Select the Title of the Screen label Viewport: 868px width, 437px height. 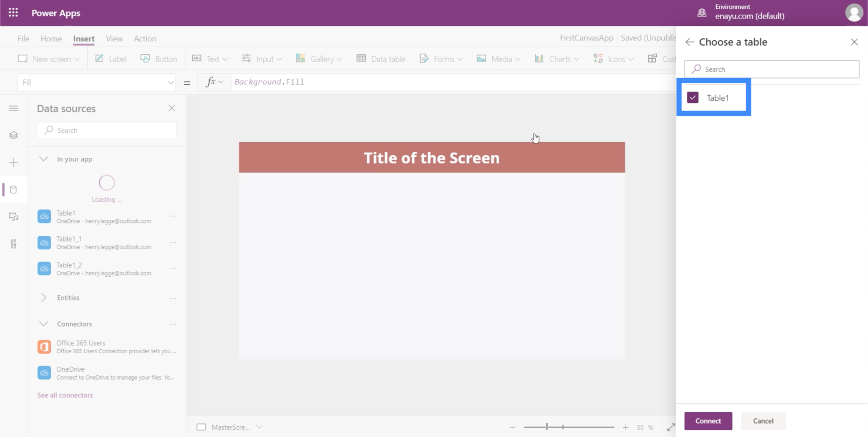tap(432, 157)
